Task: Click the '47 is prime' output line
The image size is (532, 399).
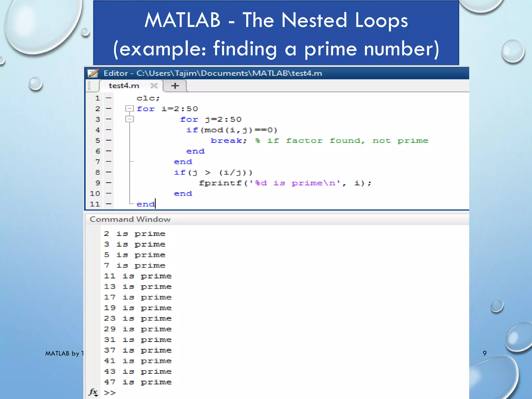Action: [x=138, y=382]
